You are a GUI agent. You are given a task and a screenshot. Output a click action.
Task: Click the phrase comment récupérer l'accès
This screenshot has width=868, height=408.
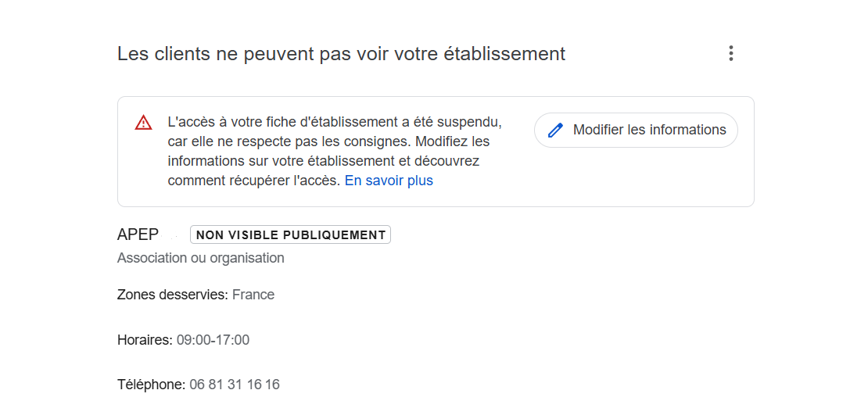(254, 181)
